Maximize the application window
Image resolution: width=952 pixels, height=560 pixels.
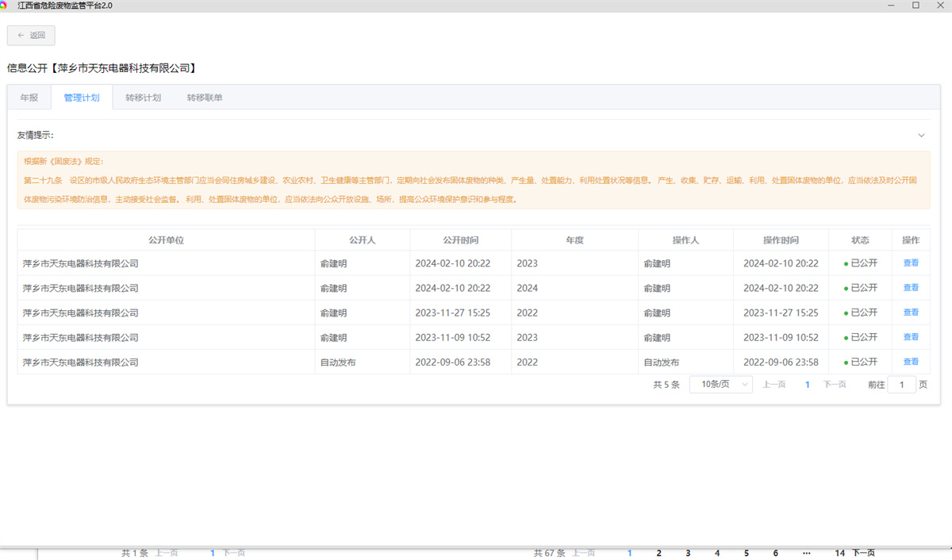916,5
